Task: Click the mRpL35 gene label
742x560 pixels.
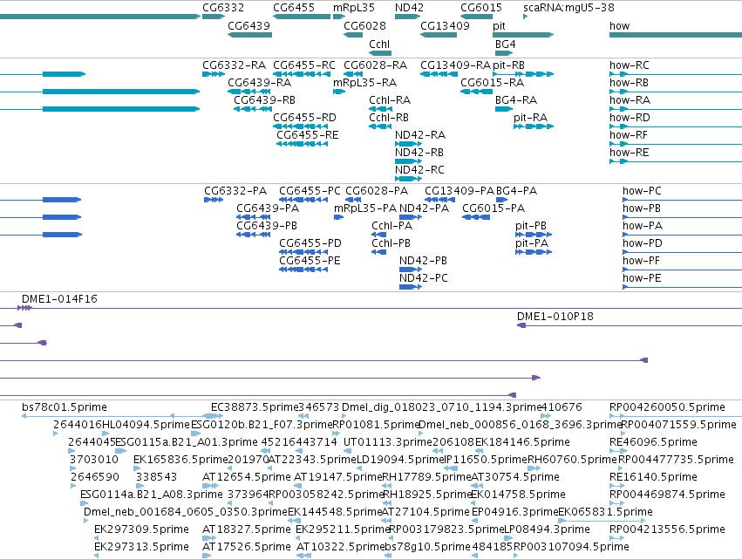Action: coord(353,8)
